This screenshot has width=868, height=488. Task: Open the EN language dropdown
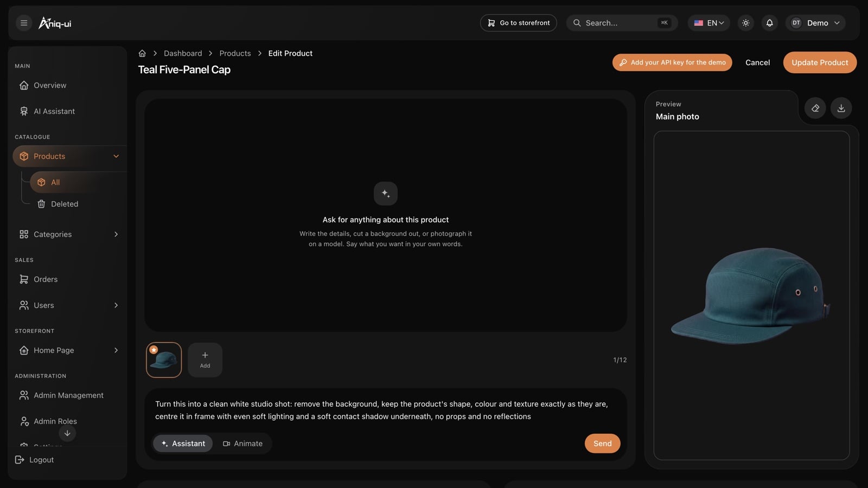709,23
